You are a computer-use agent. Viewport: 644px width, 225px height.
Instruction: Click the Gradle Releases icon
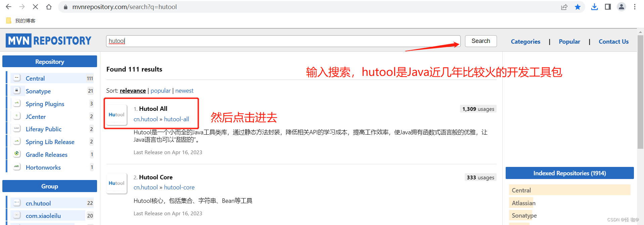17,154
